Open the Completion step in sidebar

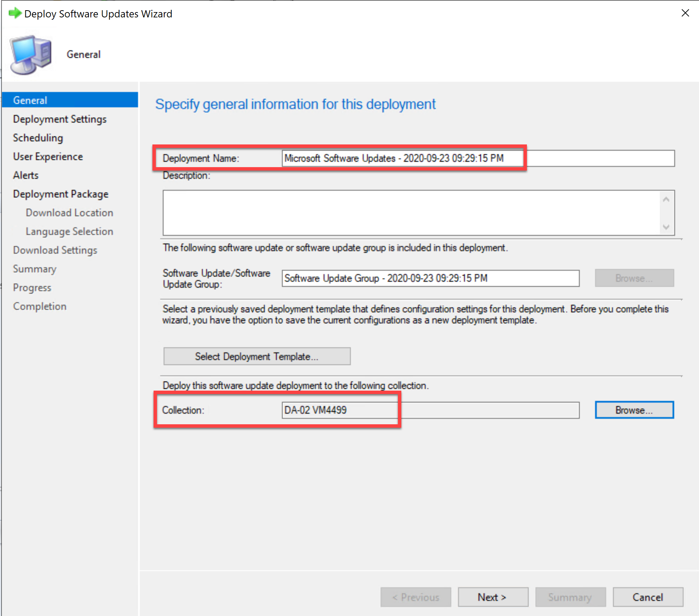[40, 306]
